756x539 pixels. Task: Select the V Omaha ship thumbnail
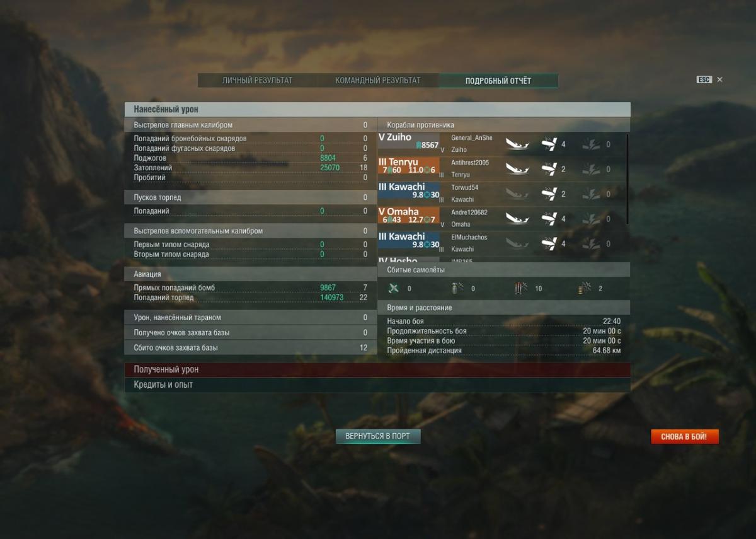408,216
